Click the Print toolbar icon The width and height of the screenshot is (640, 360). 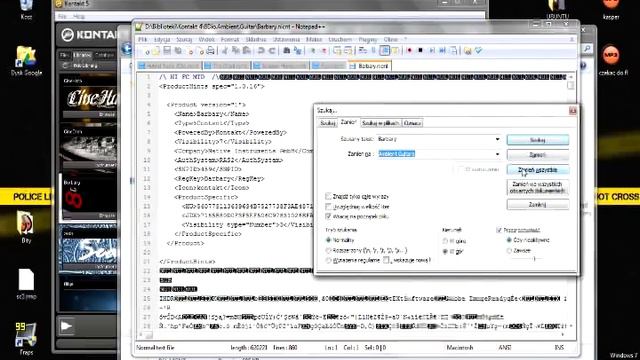click(210, 51)
